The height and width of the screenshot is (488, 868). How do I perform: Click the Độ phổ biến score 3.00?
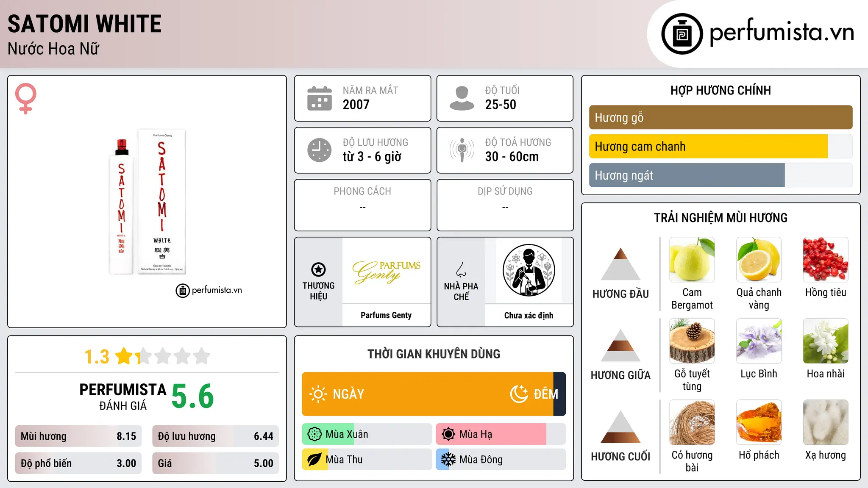pyautogui.click(x=126, y=463)
